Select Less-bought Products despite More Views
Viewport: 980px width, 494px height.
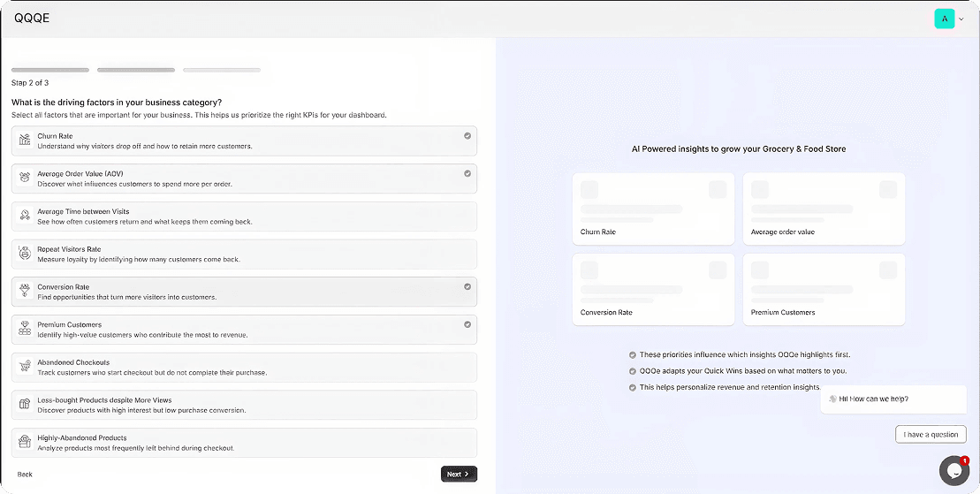pos(245,405)
